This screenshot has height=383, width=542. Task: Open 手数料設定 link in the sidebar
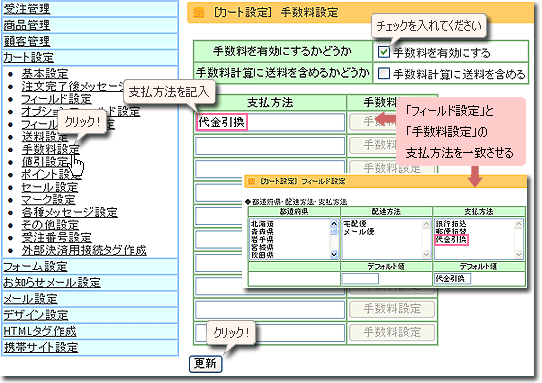[50, 149]
